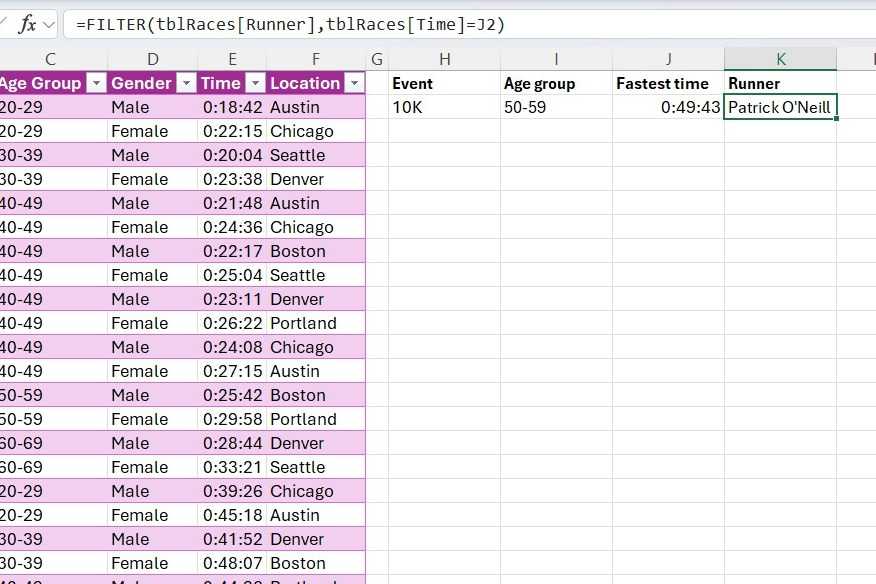
Task: Select the "10K" event cell
Action: (445, 107)
